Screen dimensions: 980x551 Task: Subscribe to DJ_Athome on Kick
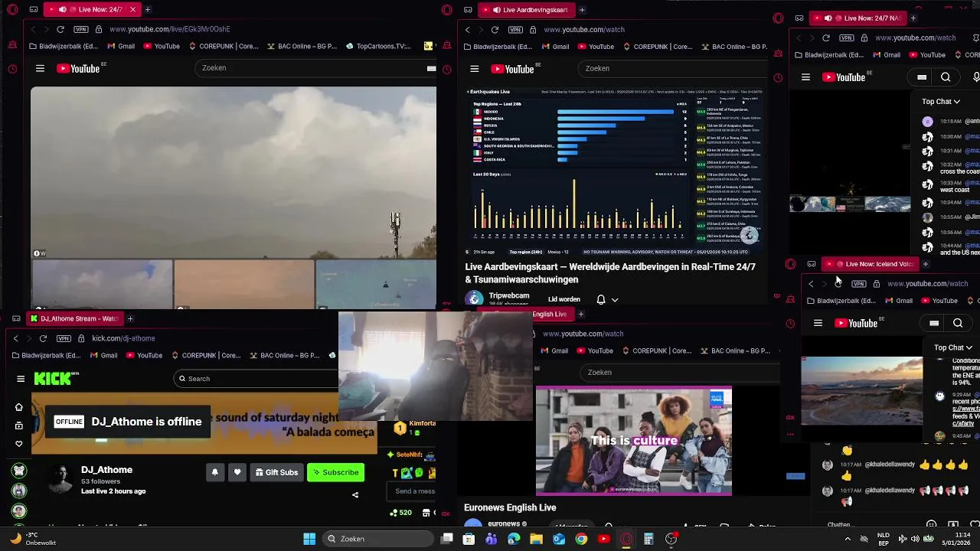(336, 472)
